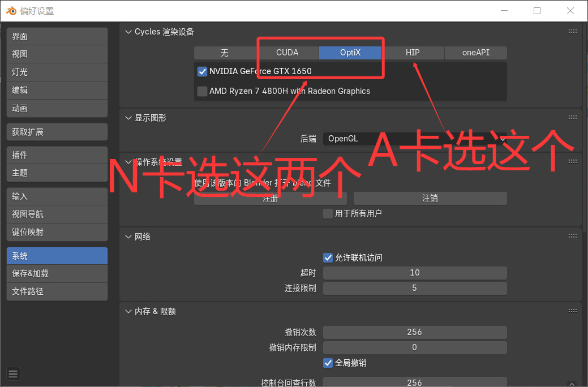This screenshot has height=387, width=588.
Task: Click the 撤销内存限制 field showing 0
Action: [x=415, y=347]
